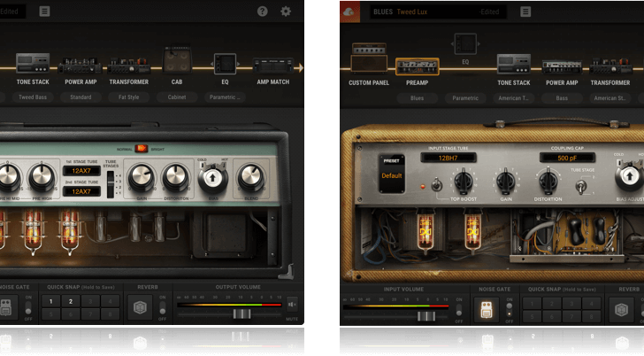This screenshot has width=644, height=356.
Task: Open the Parametric EQ dropdown in right window
Action: [x=465, y=98]
